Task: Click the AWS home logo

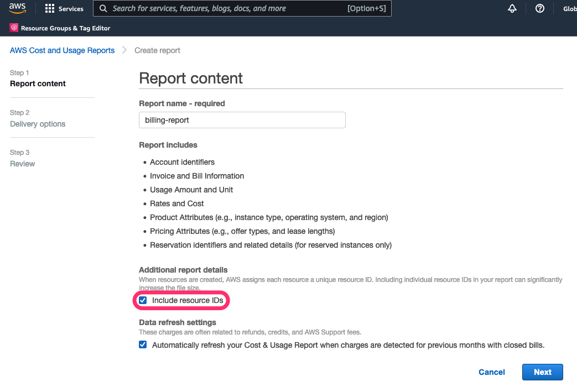Action: [x=17, y=8]
